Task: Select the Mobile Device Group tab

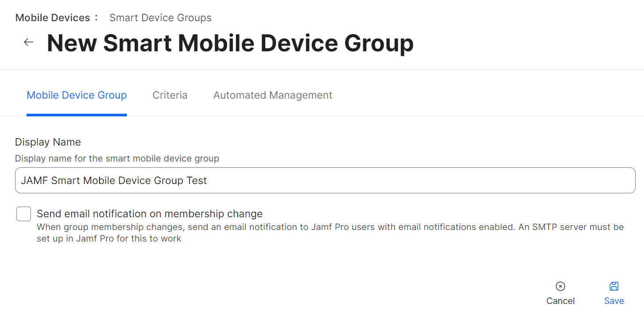Action: [77, 95]
